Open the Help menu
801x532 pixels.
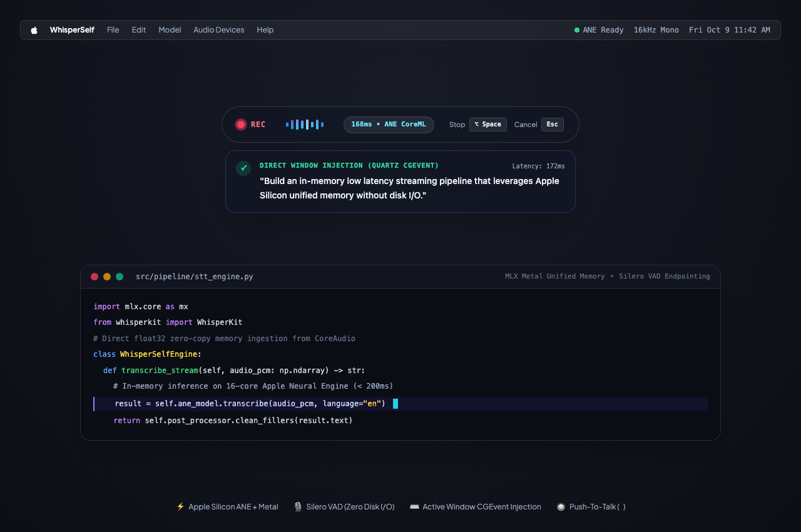(265, 30)
